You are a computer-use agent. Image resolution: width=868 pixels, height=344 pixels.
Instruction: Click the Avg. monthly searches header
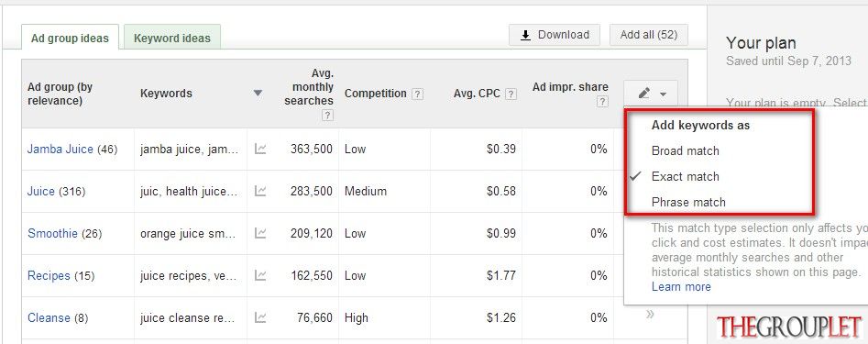click(309, 87)
